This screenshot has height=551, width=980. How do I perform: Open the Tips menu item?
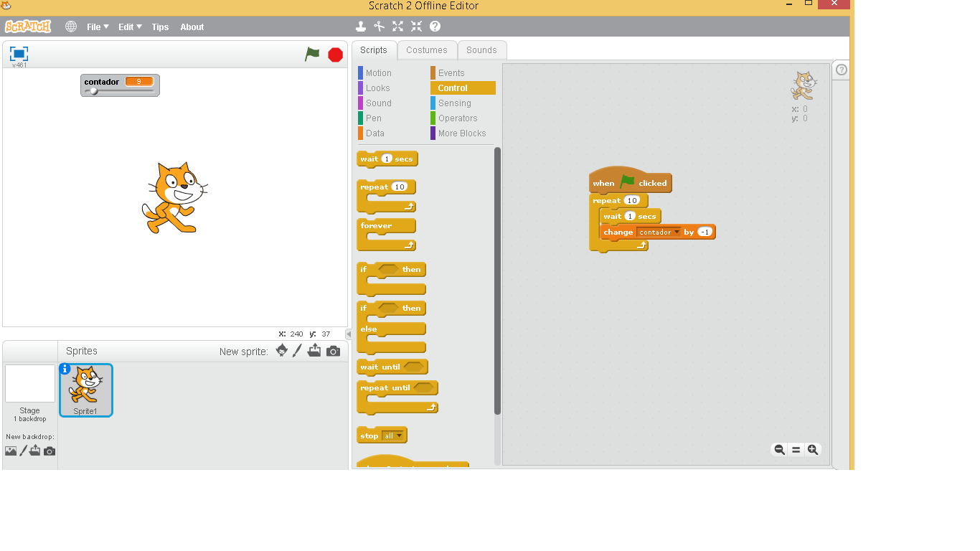click(x=160, y=27)
